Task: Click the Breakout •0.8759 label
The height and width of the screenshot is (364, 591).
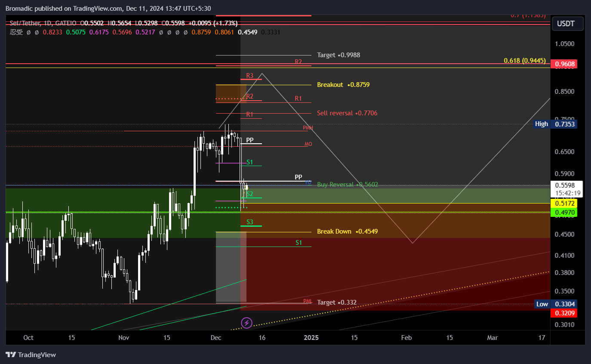Action: 343,85
